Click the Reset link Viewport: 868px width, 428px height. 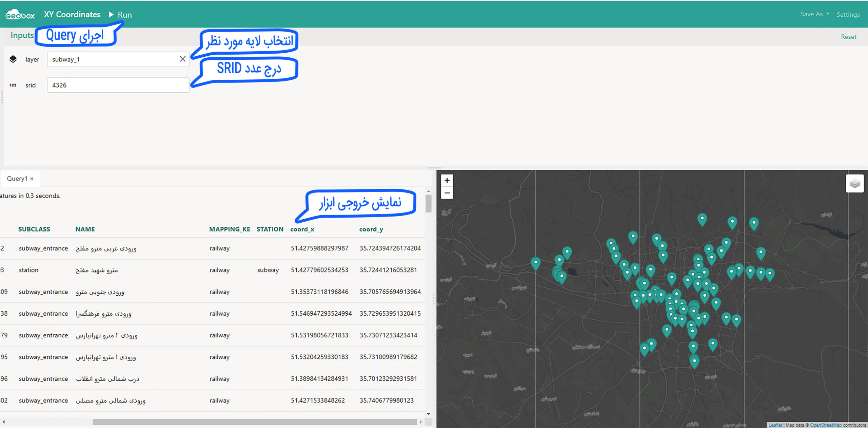tap(848, 37)
